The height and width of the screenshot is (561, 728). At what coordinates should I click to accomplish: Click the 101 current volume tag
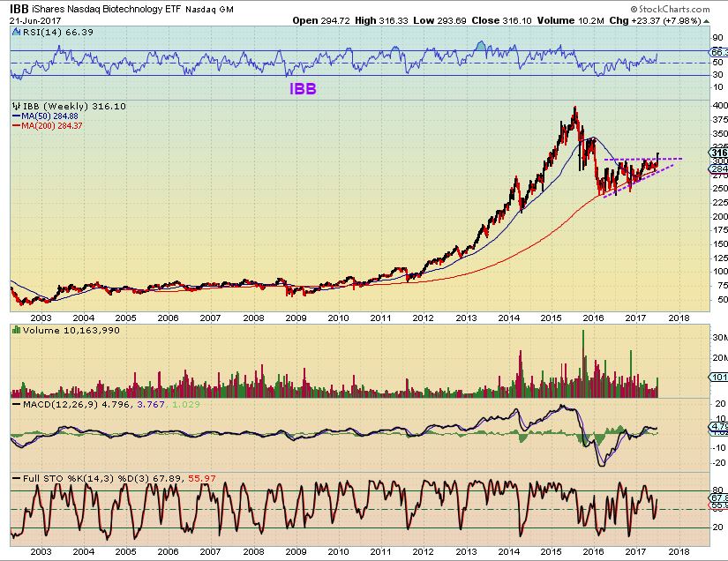pyautogui.click(x=718, y=378)
